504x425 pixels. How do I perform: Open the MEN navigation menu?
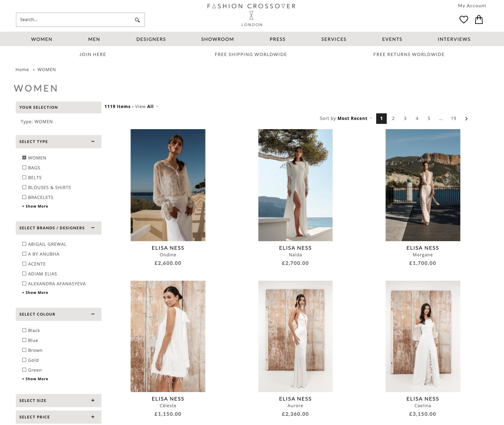tap(94, 39)
